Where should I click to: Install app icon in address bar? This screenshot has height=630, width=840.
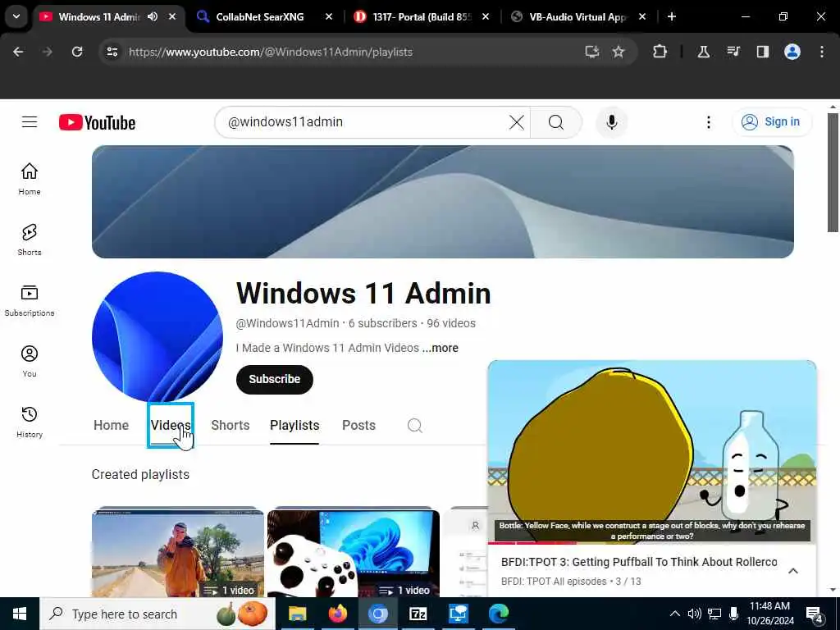pyautogui.click(x=592, y=52)
